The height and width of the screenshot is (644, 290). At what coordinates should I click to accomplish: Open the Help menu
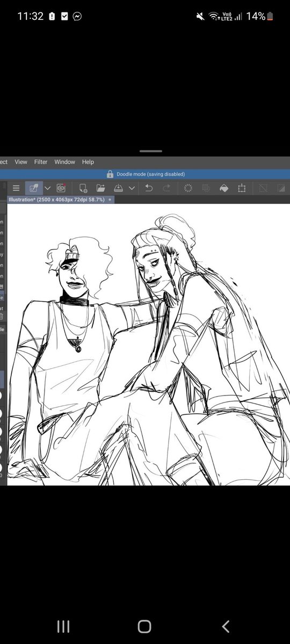pyautogui.click(x=88, y=162)
